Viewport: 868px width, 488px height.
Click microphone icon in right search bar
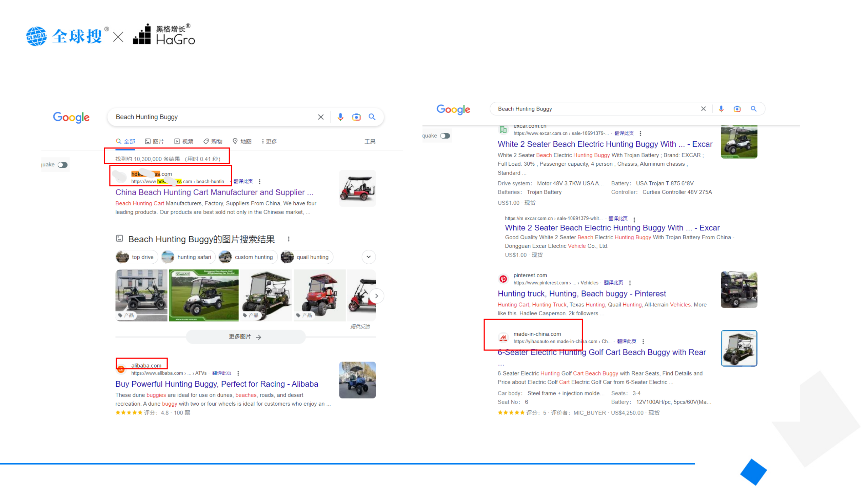[721, 109]
